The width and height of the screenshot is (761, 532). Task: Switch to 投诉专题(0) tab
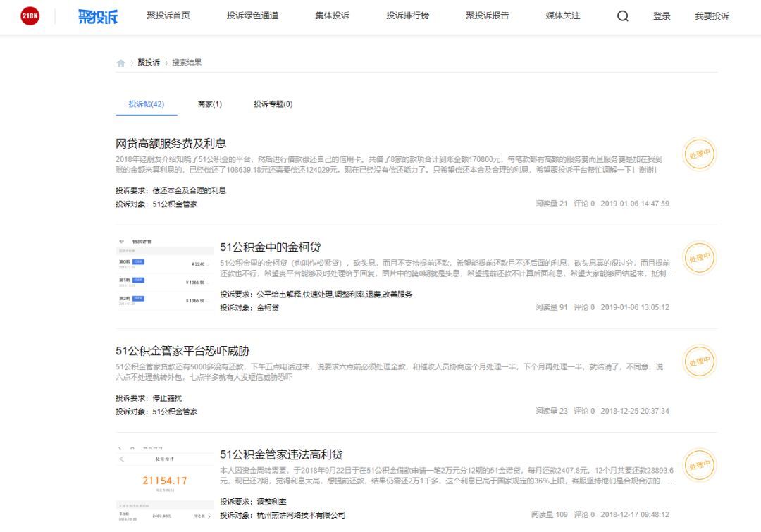(273, 104)
